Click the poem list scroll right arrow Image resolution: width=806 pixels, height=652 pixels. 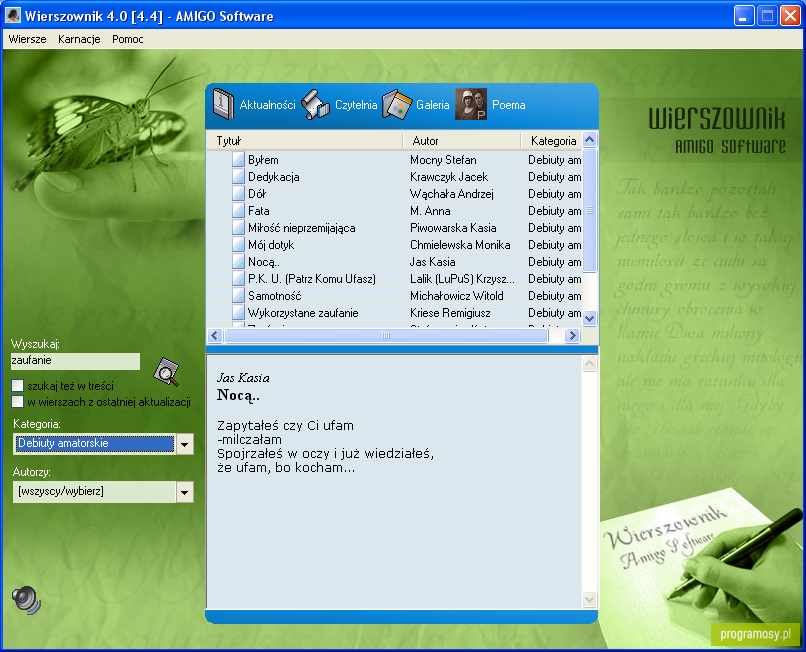572,336
